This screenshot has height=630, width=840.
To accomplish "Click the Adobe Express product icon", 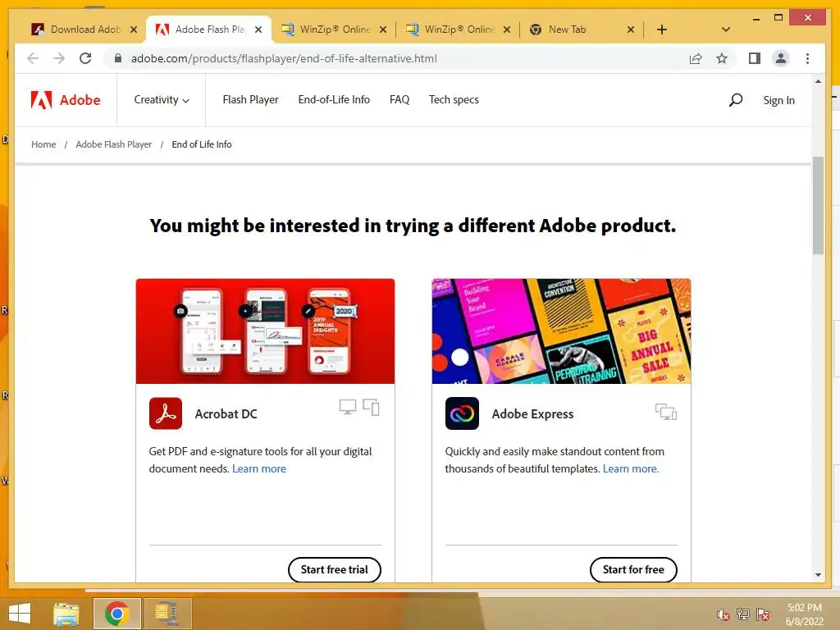I will pos(462,413).
